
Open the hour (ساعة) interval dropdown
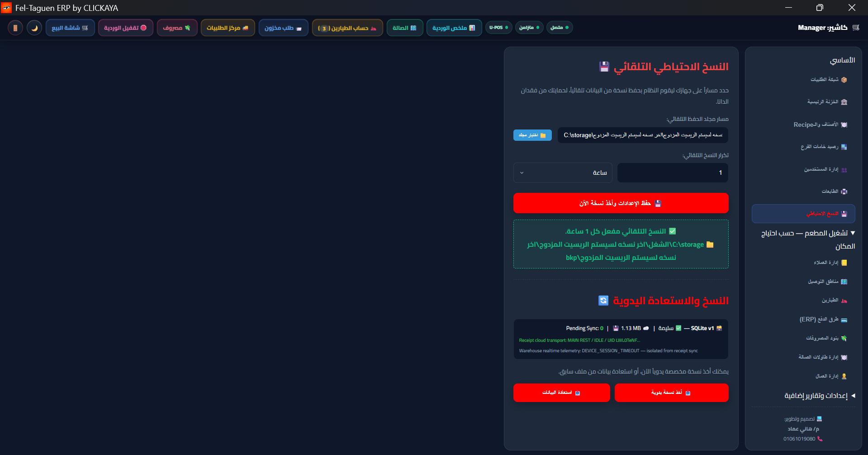click(x=563, y=172)
